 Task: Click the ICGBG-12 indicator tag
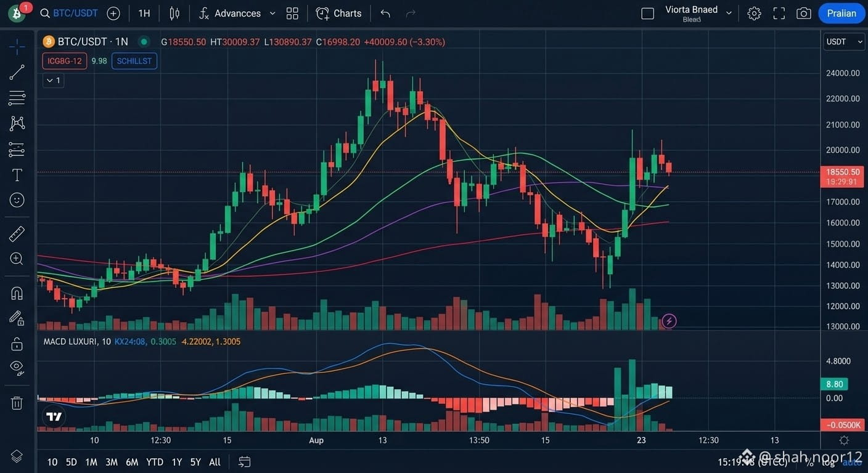pos(65,61)
